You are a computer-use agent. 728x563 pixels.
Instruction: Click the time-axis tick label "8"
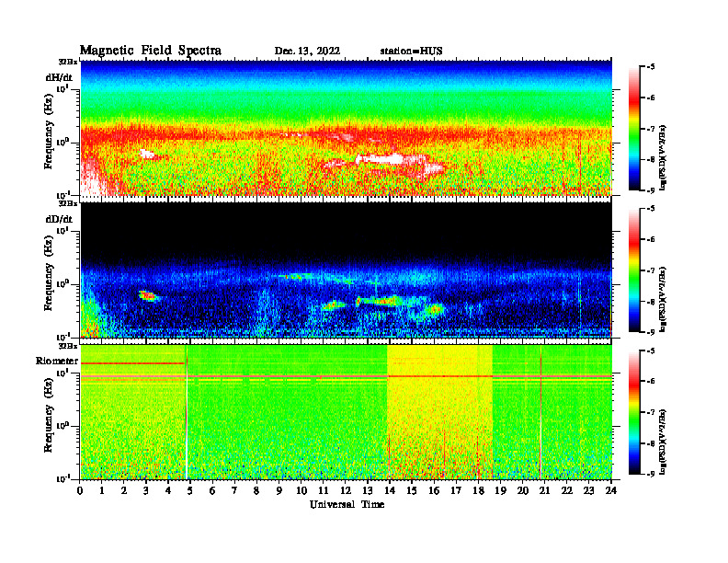257,491
